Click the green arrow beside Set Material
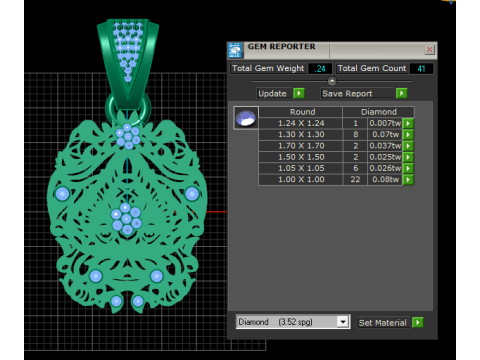Image resolution: width=480 pixels, height=360 pixels. click(x=418, y=322)
